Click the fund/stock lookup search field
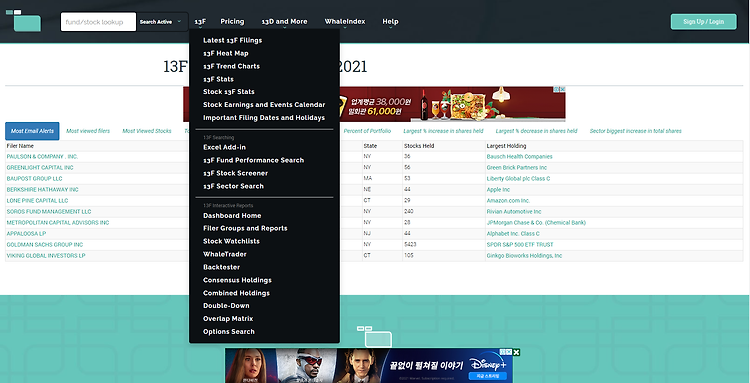The width and height of the screenshot is (750, 383). pos(99,22)
